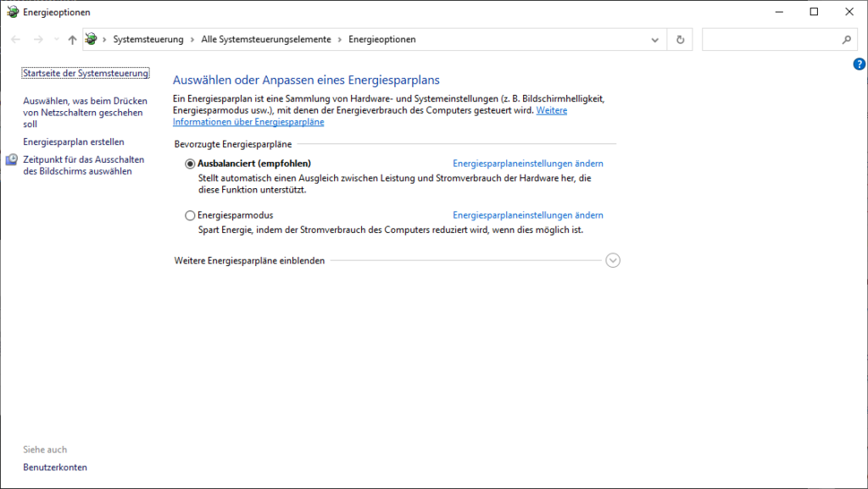Refresh the Energieoptionen page

click(681, 40)
